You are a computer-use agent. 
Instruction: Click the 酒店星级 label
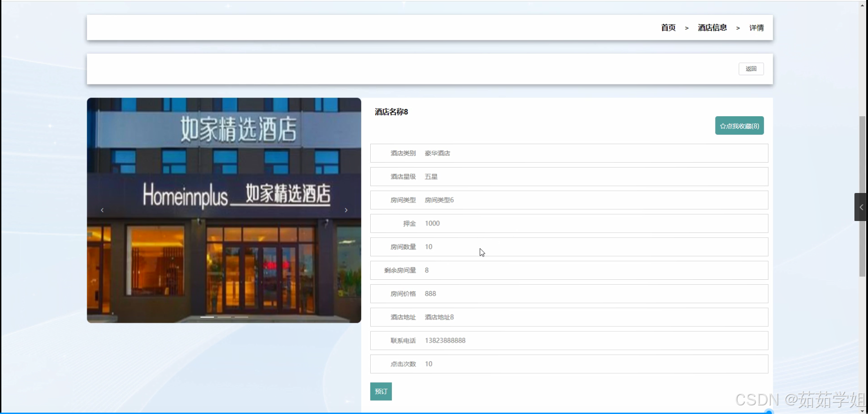pyautogui.click(x=403, y=177)
